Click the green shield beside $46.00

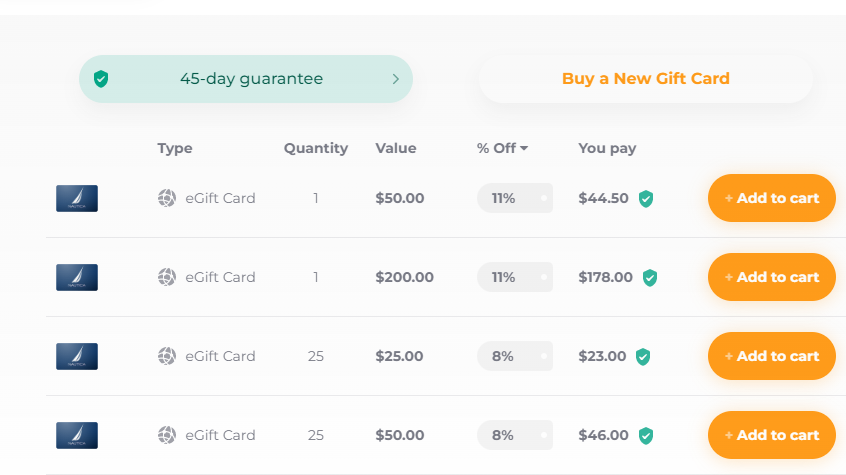click(x=646, y=436)
